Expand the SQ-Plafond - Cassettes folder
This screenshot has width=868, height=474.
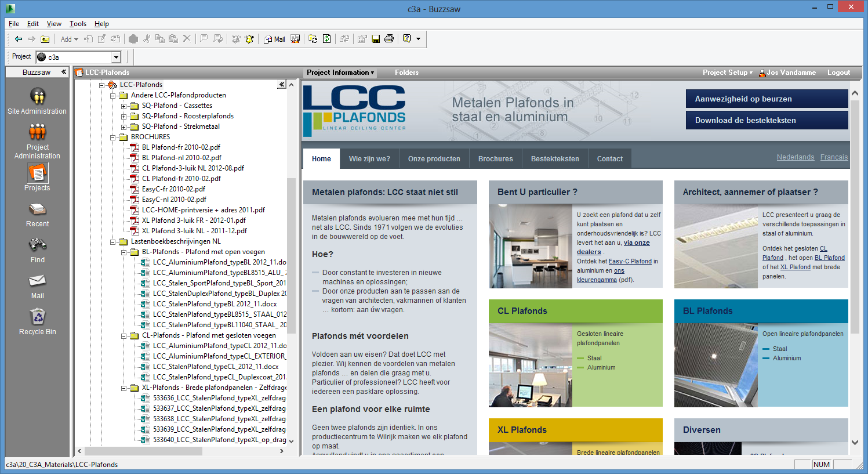coord(124,106)
